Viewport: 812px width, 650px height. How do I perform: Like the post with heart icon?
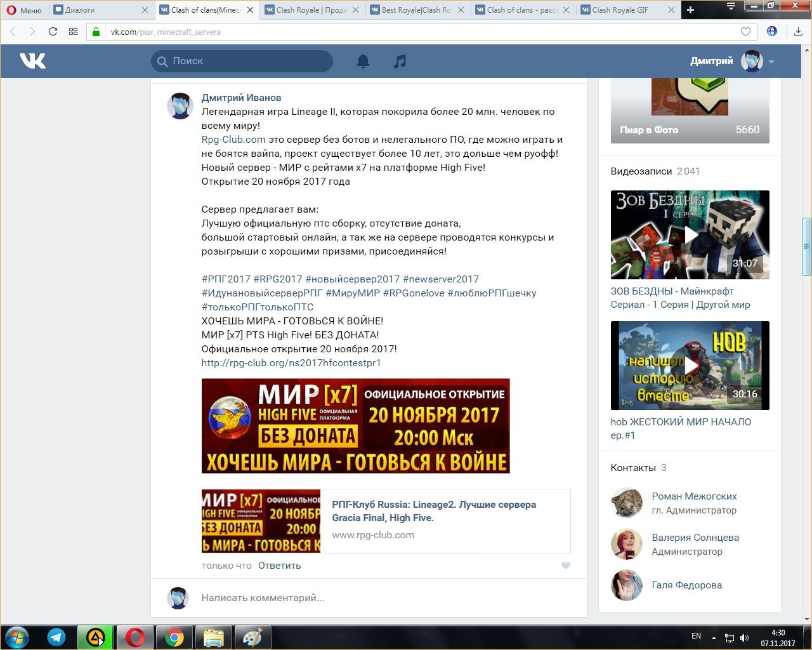566,566
